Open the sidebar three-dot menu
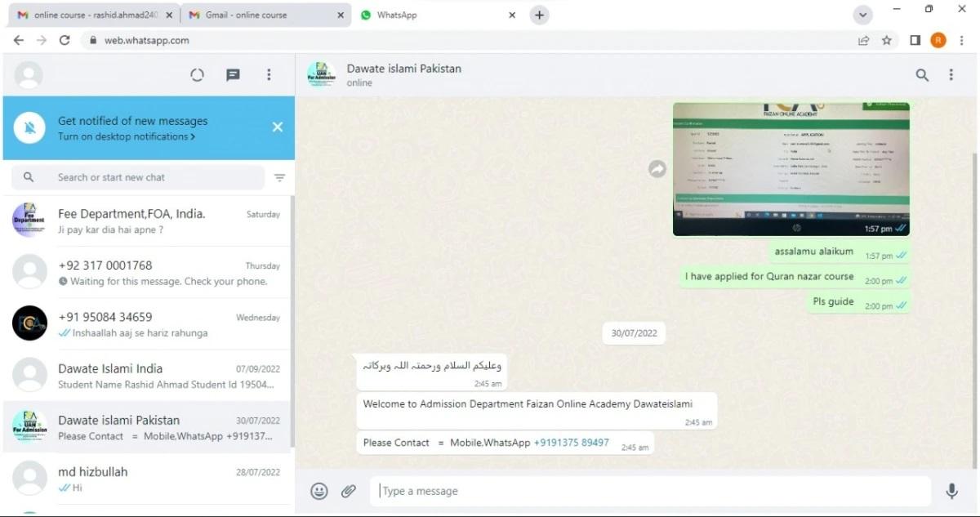Image resolution: width=980 pixels, height=517 pixels. pos(269,75)
